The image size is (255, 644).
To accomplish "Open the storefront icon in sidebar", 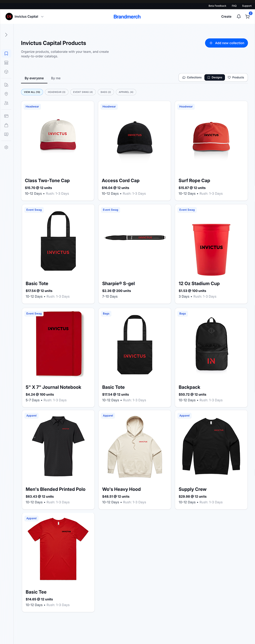I will [6, 63].
